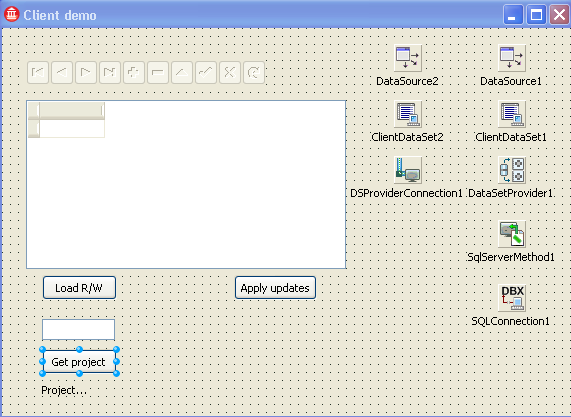This screenshot has width=571, height=417.
Task: Select the Project... label
Action: (x=64, y=390)
